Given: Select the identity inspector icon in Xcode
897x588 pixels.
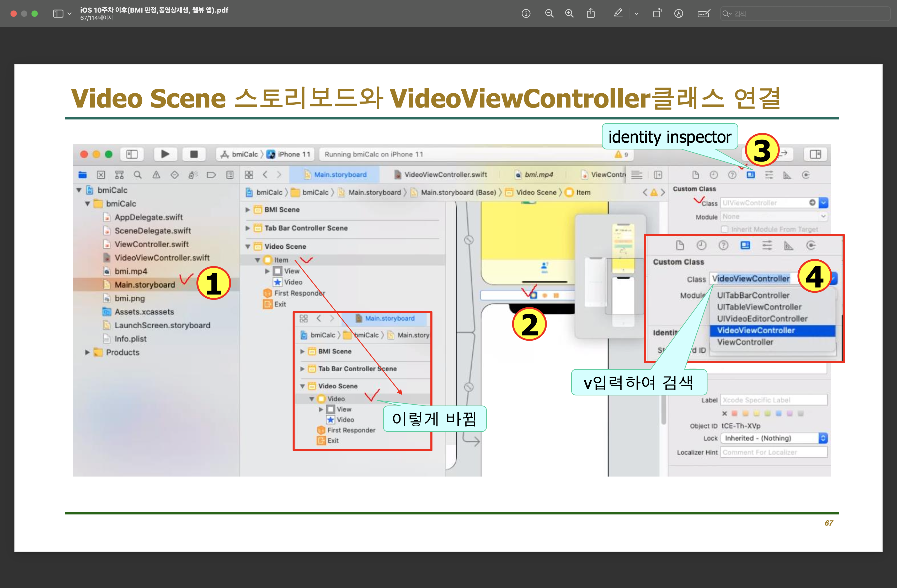Looking at the screenshot, I should 750,175.
